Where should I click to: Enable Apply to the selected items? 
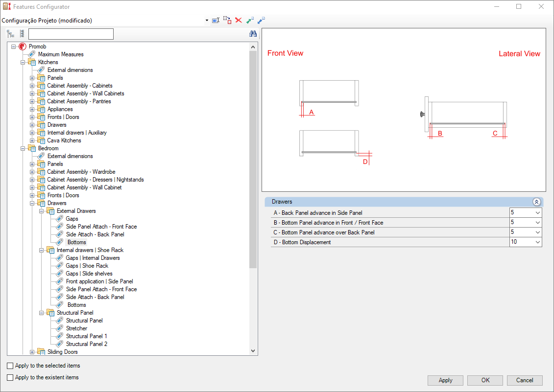10,366
